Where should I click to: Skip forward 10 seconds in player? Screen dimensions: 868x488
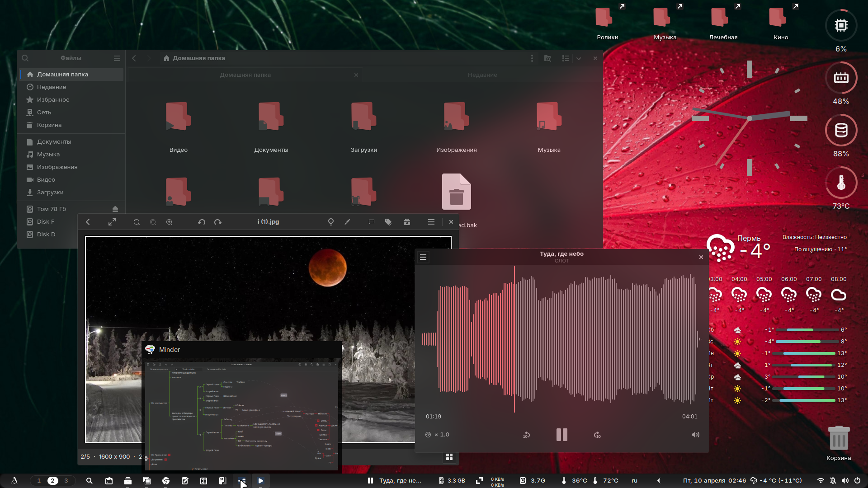coord(597,435)
